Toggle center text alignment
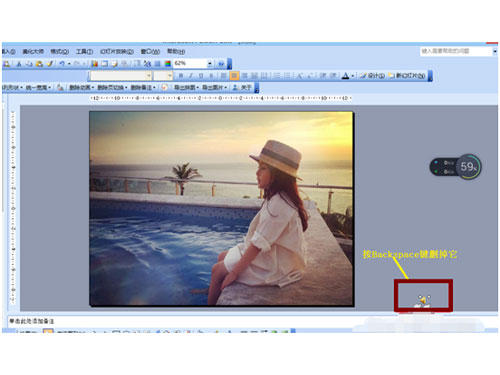The image size is (500, 375). [x=234, y=76]
